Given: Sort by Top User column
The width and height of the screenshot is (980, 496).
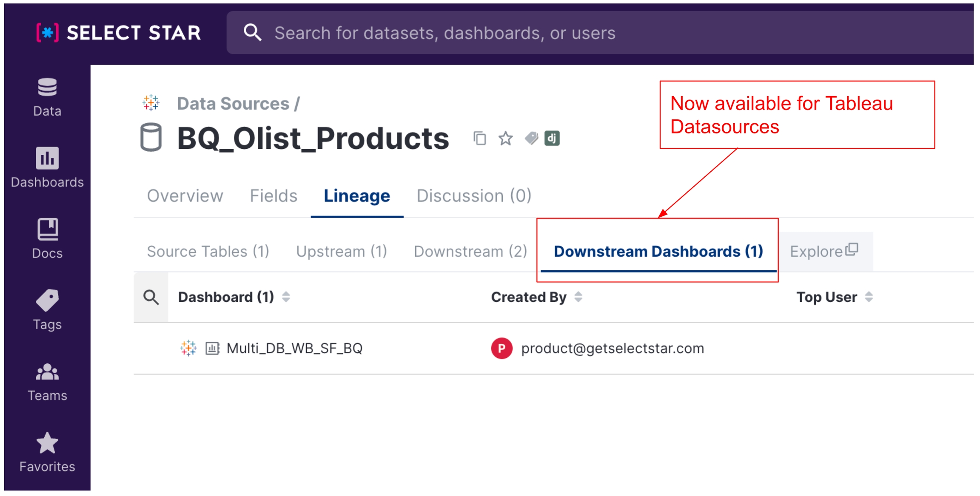Looking at the screenshot, I should (x=869, y=297).
